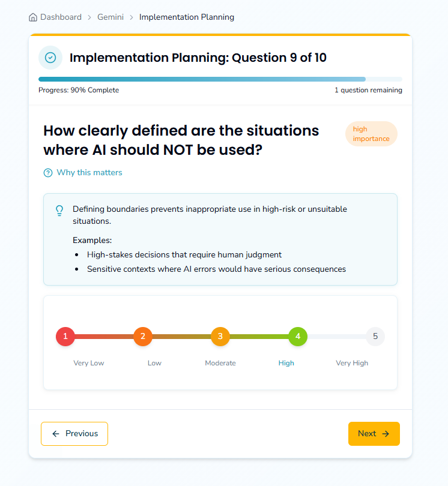The height and width of the screenshot is (486, 448).
Task: Pick rating 4 High
Action: 298,337
